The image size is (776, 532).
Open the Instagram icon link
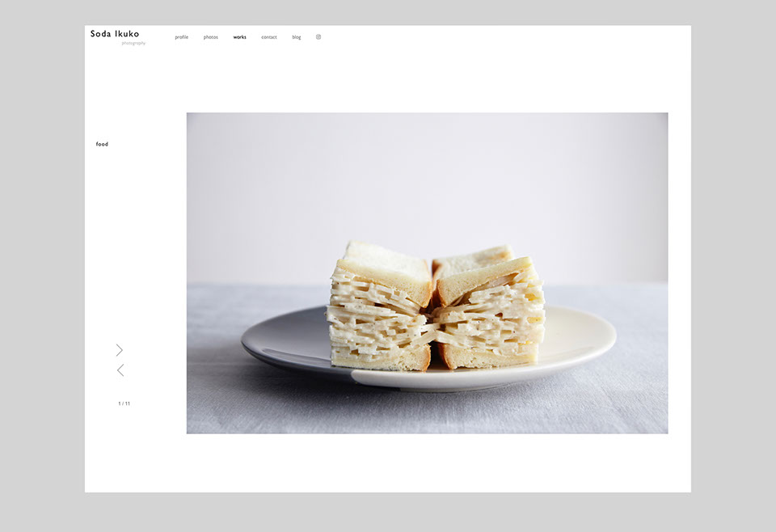coord(318,37)
